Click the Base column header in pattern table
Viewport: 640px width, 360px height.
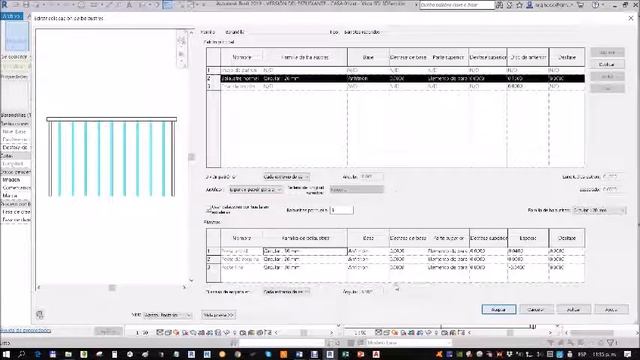click(x=368, y=57)
